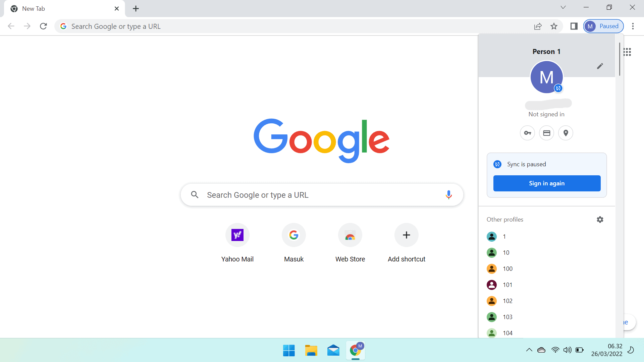Viewport: 644px width, 362px height.
Task: Close the New Tab tab
Action: pos(117,9)
